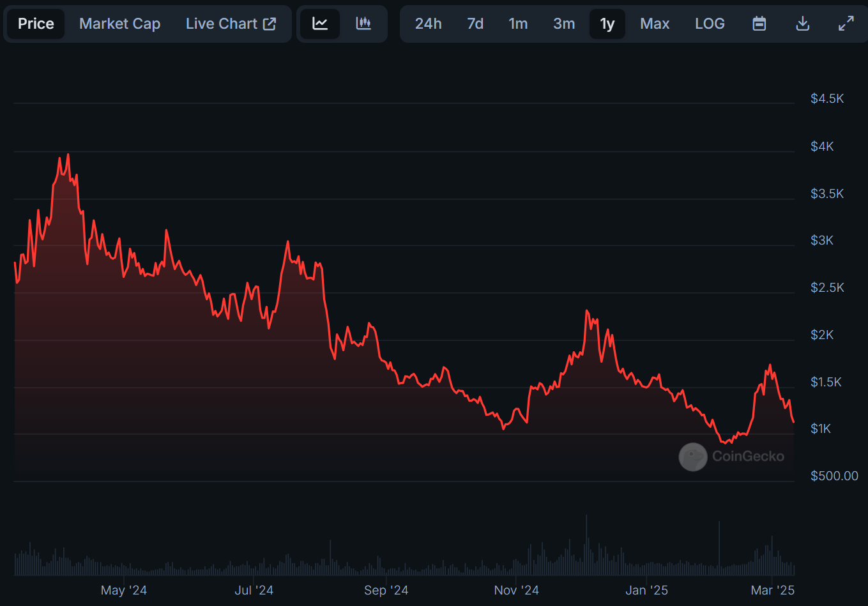Click the $3K axis label

[x=822, y=240]
